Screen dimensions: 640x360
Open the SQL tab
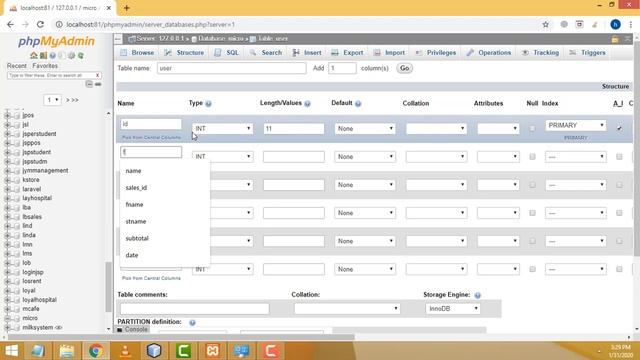tap(227, 53)
